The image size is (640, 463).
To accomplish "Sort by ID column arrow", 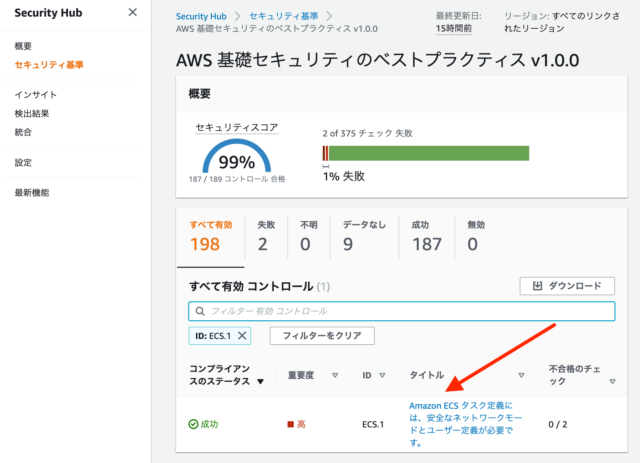I will (x=382, y=375).
